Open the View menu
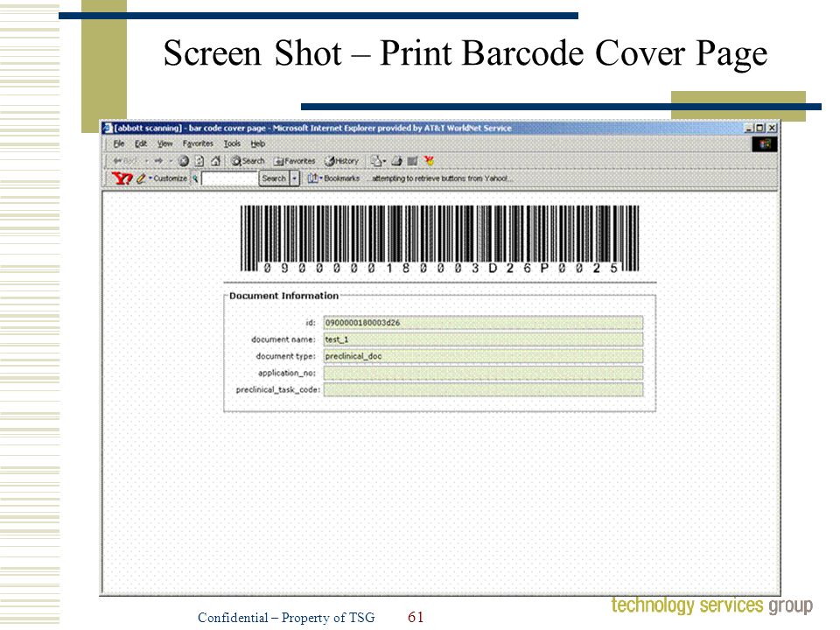Screen dimensions: 840x630 [x=164, y=143]
